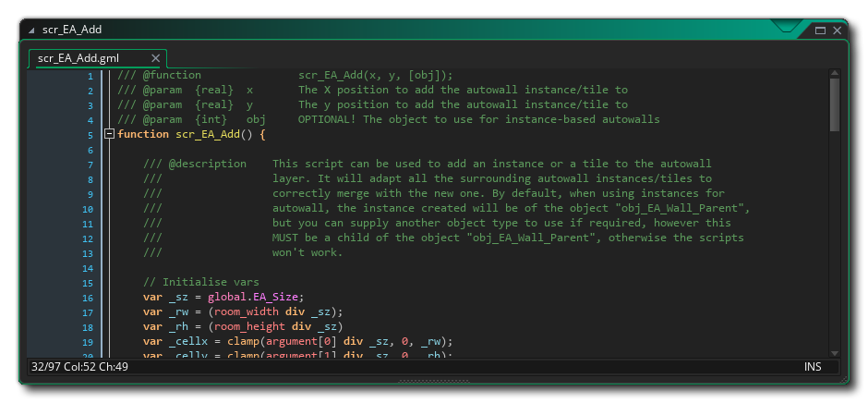This screenshot has width=868, height=403.
Task: Click line number 16 in the gutter
Action: coord(88,298)
